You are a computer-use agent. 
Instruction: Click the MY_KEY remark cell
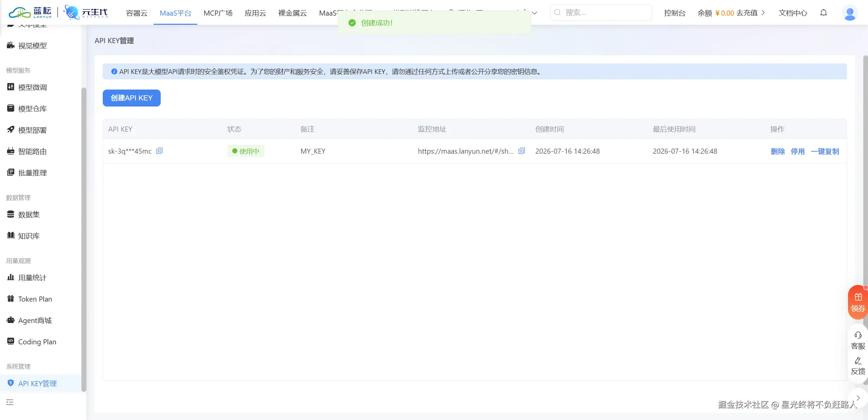coord(313,151)
